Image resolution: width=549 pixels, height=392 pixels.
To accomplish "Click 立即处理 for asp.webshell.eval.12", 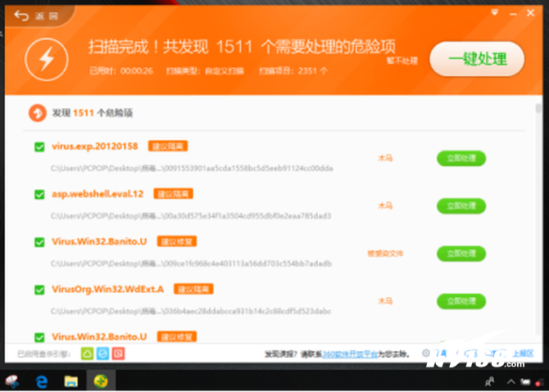I will point(461,205).
